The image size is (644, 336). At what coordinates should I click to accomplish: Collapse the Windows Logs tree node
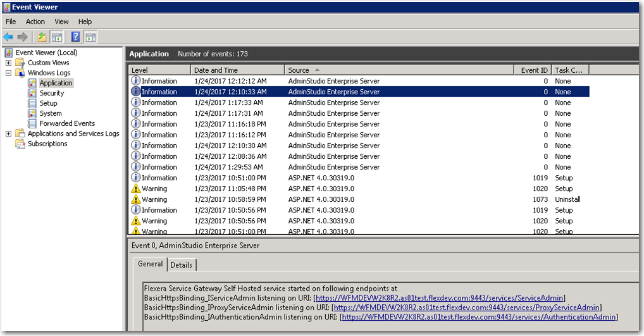(8, 73)
